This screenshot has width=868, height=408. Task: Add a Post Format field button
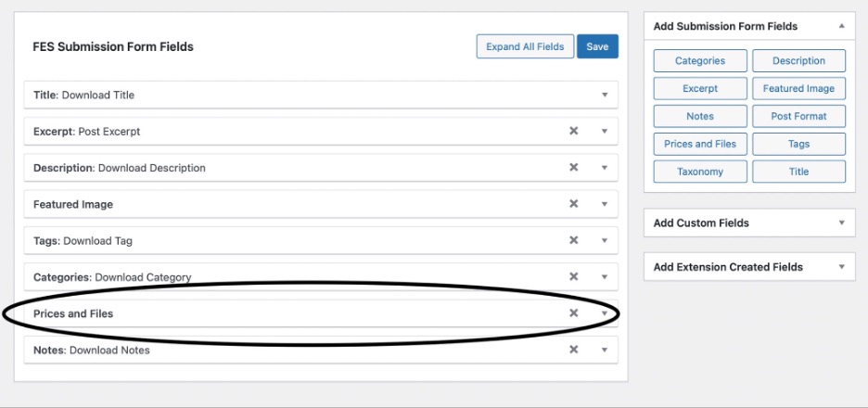click(798, 116)
